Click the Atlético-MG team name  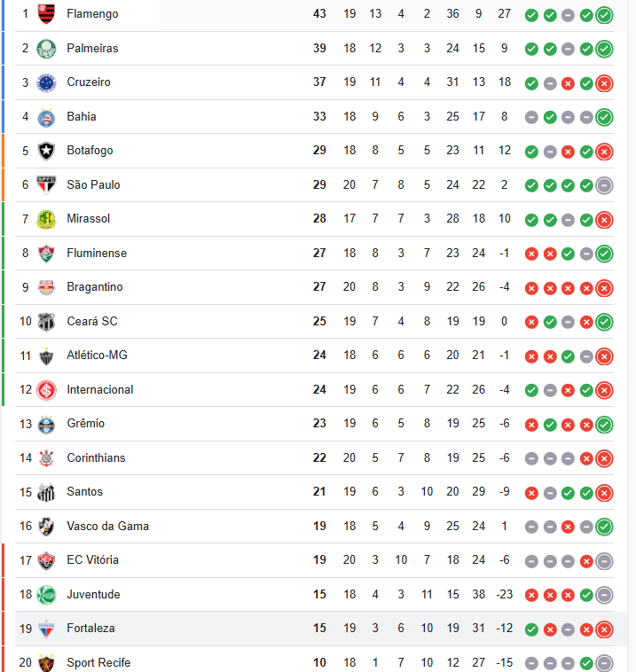pyautogui.click(x=97, y=356)
